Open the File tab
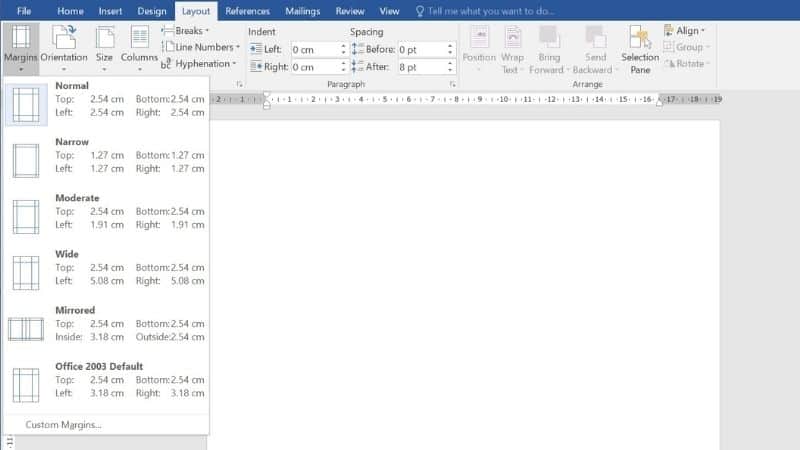 coord(24,11)
